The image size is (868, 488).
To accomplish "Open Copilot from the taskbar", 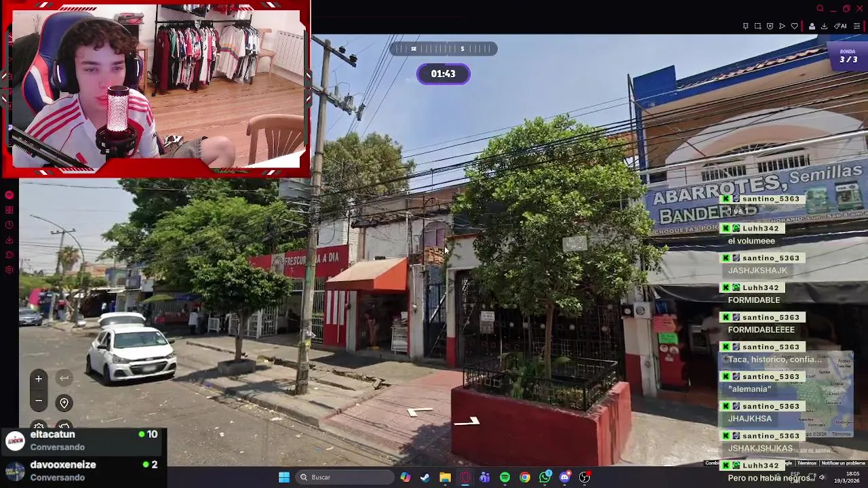I will click(x=405, y=477).
